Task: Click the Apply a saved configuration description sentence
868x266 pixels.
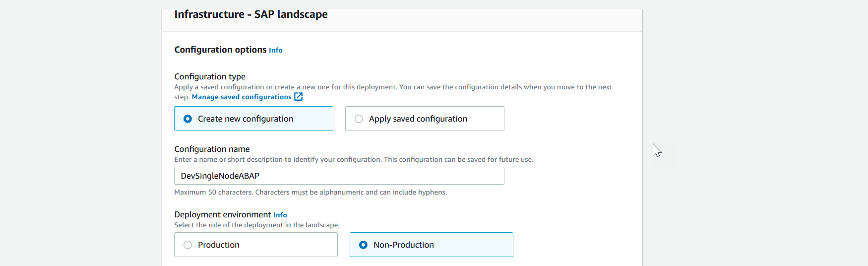Action: point(393,87)
